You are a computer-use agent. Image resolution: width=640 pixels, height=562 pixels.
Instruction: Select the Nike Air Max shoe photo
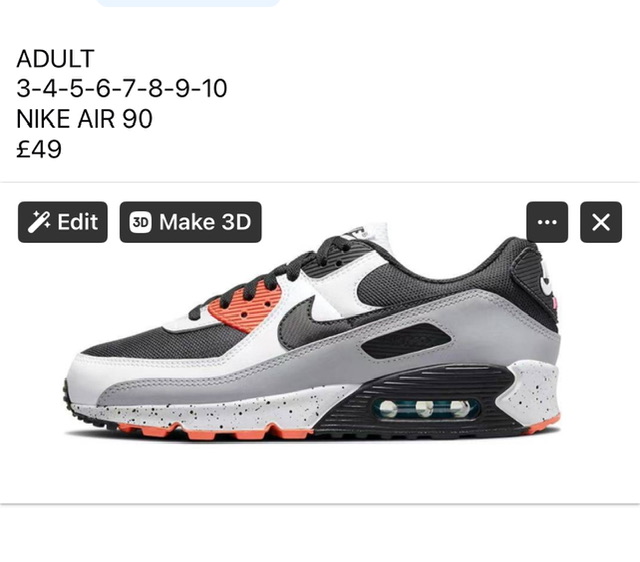(313, 333)
